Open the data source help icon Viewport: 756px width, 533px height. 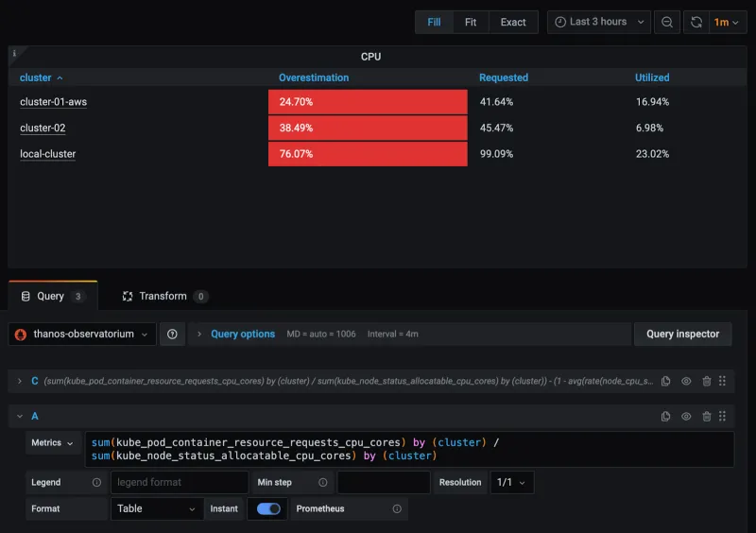172,334
